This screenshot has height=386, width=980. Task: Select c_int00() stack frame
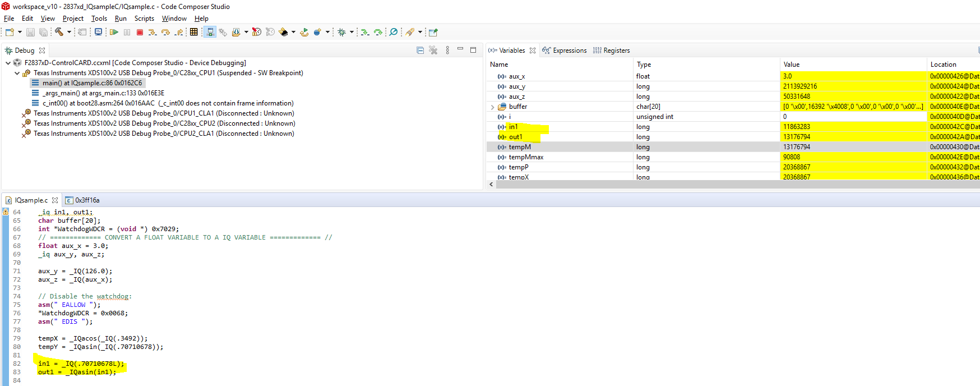click(x=163, y=103)
